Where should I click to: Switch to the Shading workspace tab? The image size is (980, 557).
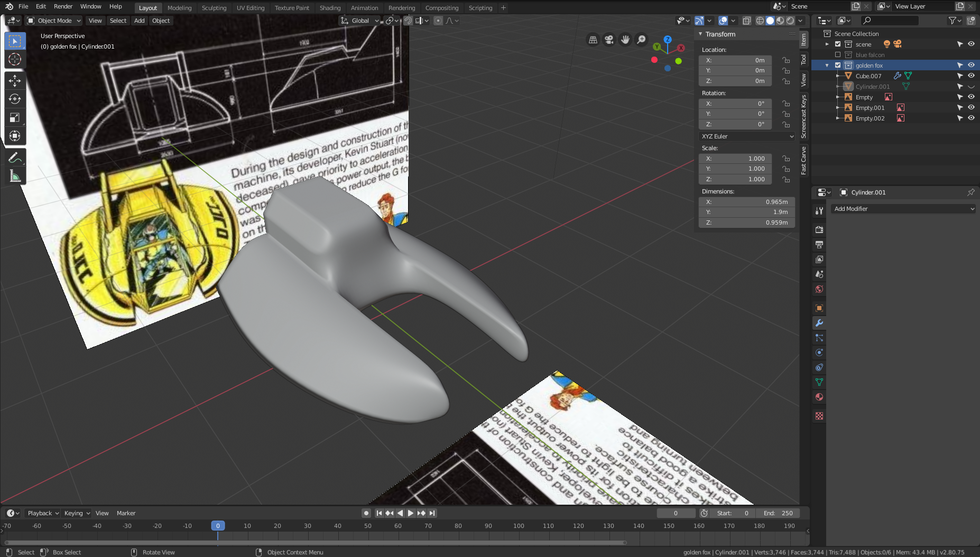coord(330,8)
